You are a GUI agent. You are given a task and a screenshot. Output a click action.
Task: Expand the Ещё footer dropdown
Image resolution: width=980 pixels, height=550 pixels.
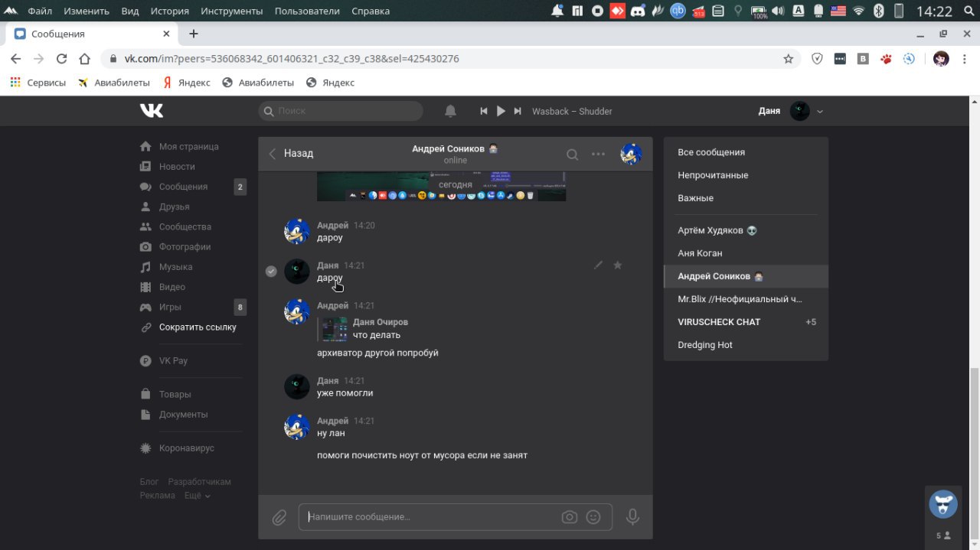pyautogui.click(x=197, y=496)
